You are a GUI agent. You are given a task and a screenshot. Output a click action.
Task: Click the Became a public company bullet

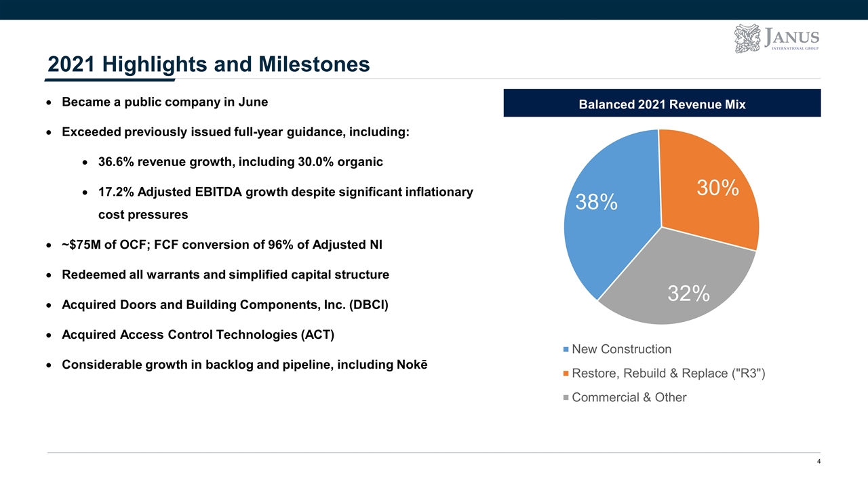click(165, 102)
